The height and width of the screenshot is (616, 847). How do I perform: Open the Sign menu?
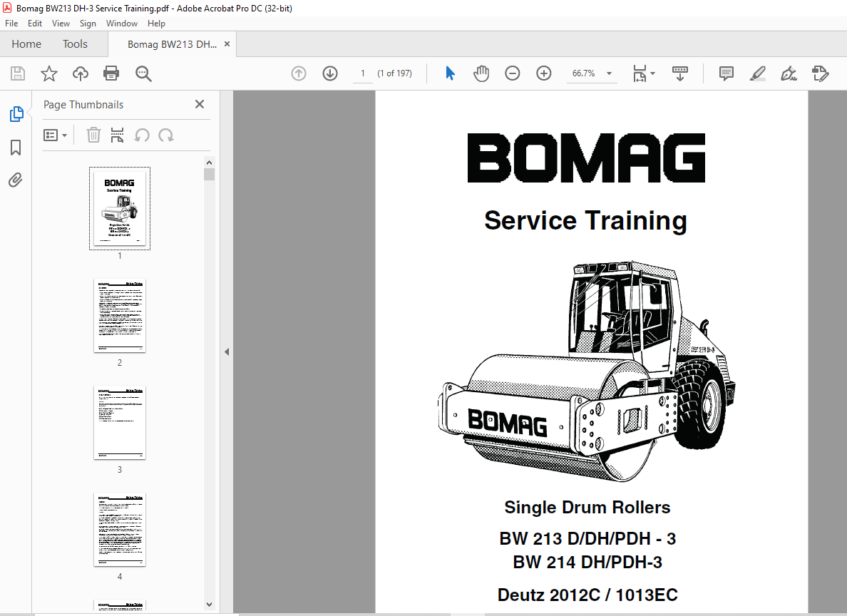click(88, 24)
